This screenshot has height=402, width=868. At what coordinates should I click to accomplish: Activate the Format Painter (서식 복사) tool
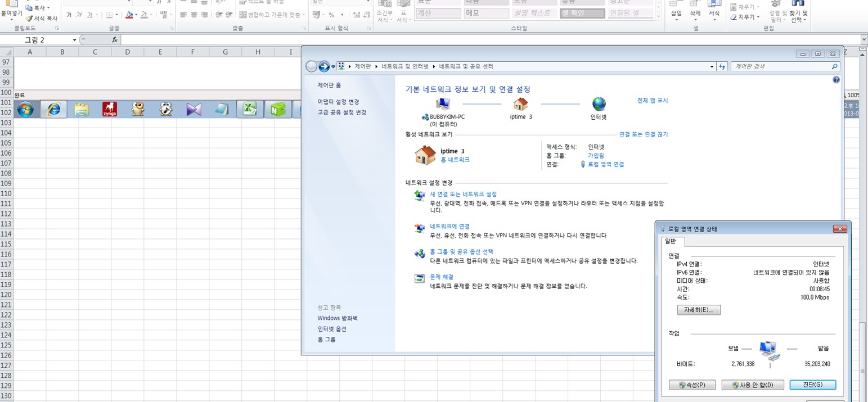[41, 19]
